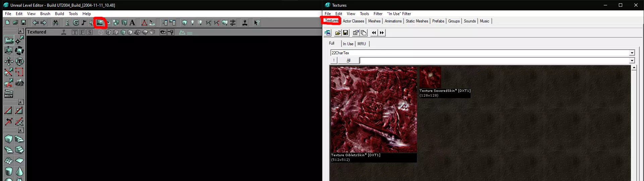Search for actors using binoculars icon
Image resolution: width=644 pixels, height=181 pixels.
55,22
